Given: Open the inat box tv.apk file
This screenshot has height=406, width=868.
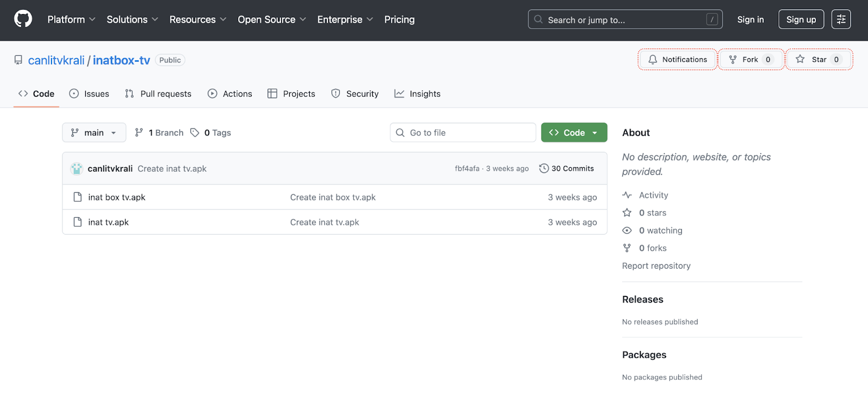Looking at the screenshot, I should (x=117, y=198).
